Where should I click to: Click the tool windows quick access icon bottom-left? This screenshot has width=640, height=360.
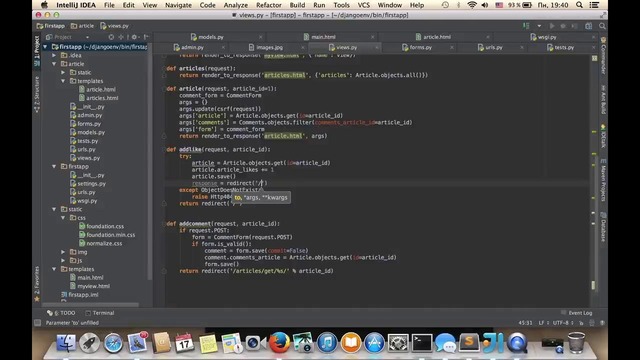pyautogui.click(x=38, y=323)
